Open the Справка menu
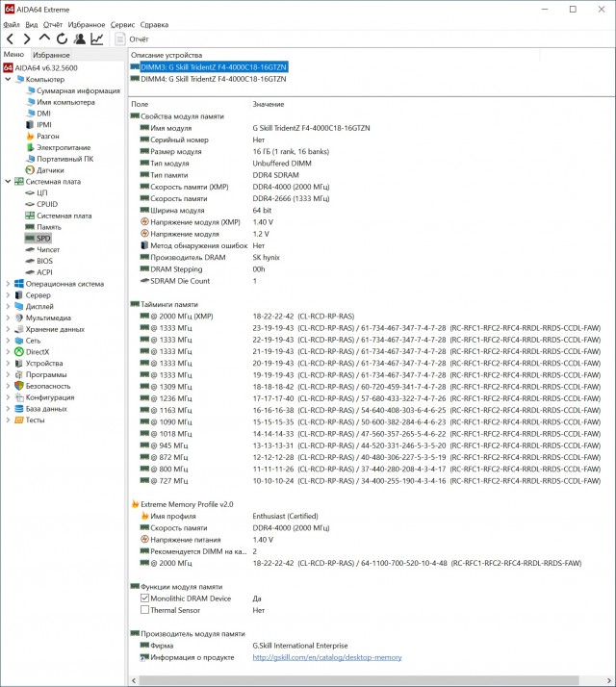This screenshot has height=687, width=616. 154,25
